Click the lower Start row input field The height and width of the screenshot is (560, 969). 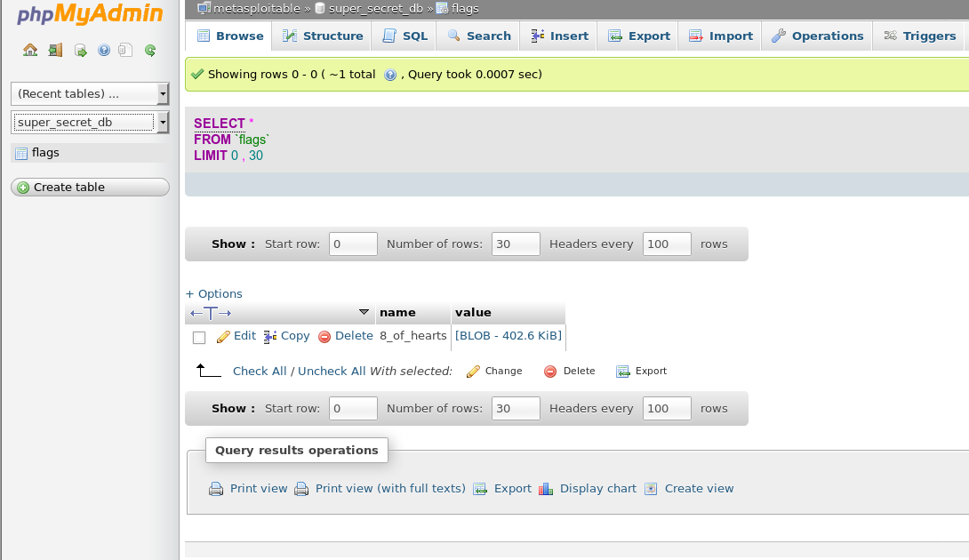click(353, 409)
